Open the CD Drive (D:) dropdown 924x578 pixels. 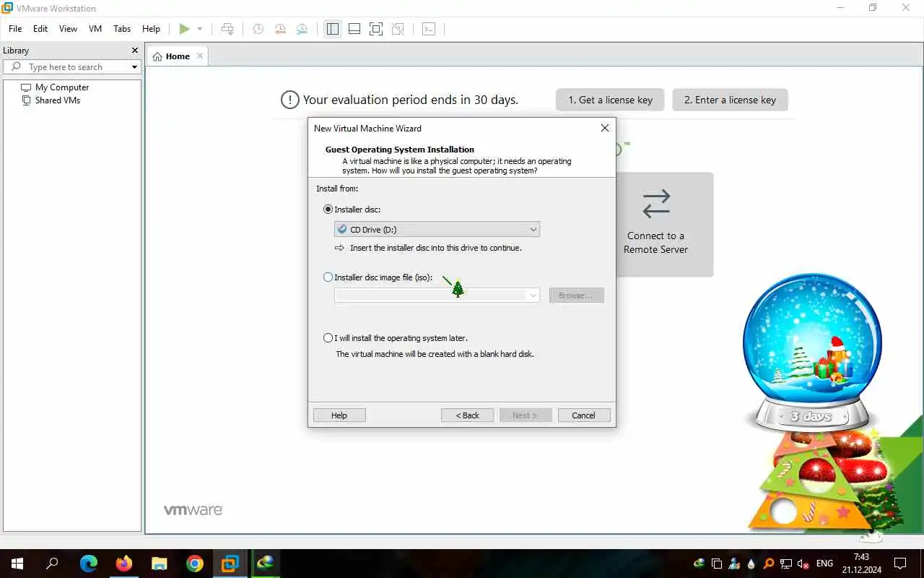(437, 230)
